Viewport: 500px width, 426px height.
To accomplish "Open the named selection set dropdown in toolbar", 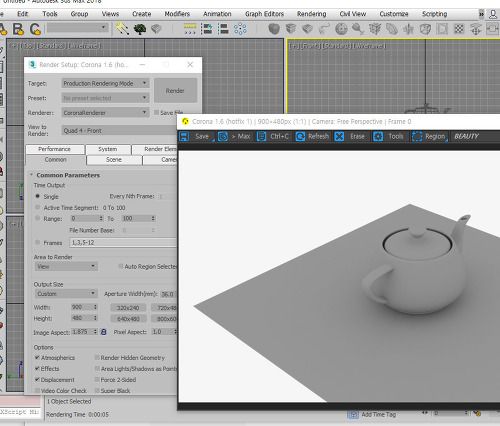I will point(77,28).
